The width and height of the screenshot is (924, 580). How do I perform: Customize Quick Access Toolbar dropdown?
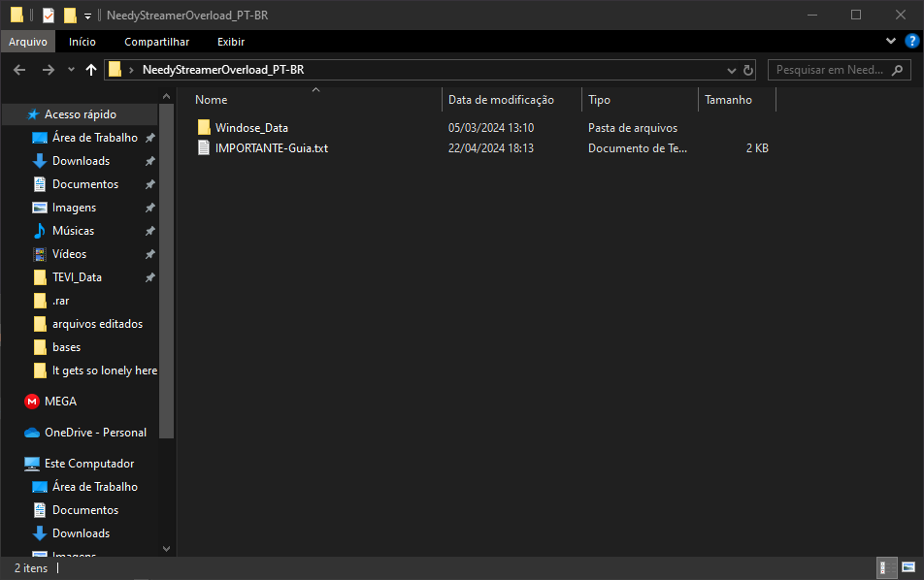pyautogui.click(x=87, y=16)
